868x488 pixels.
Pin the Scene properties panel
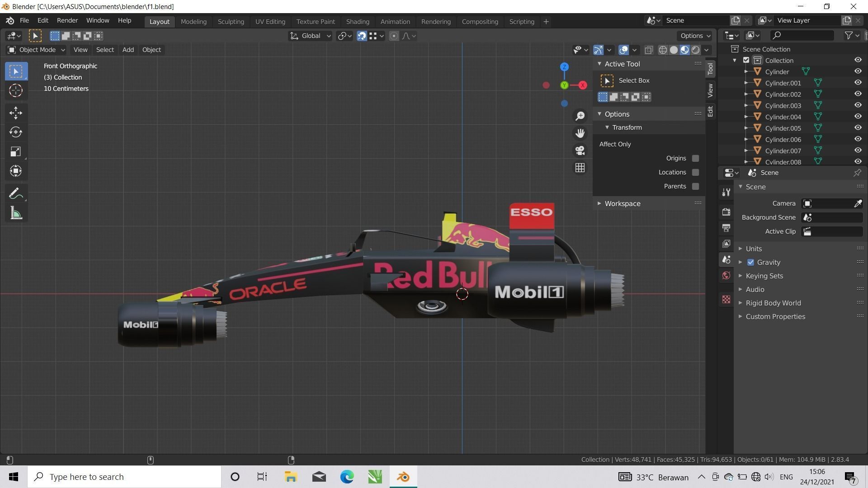click(x=857, y=173)
